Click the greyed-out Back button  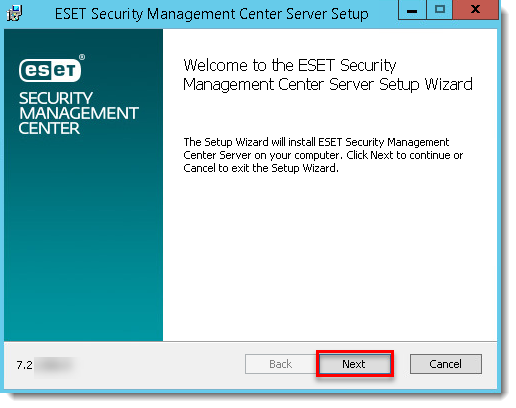[x=280, y=364]
